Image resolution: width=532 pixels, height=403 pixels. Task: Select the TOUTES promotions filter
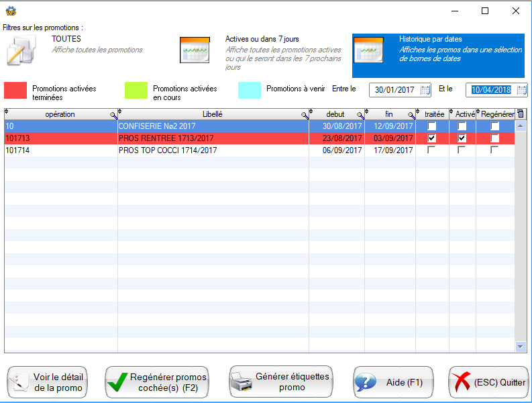click(x=66, y=40)
